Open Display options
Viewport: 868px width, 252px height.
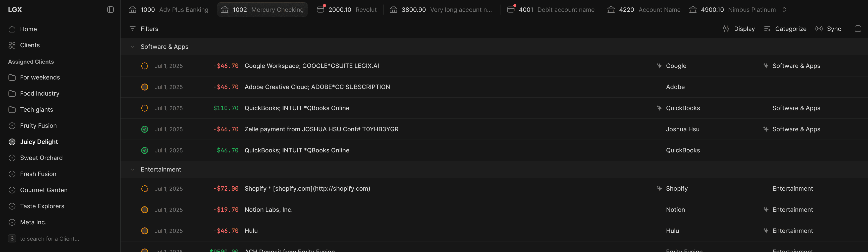coord(739,29)
